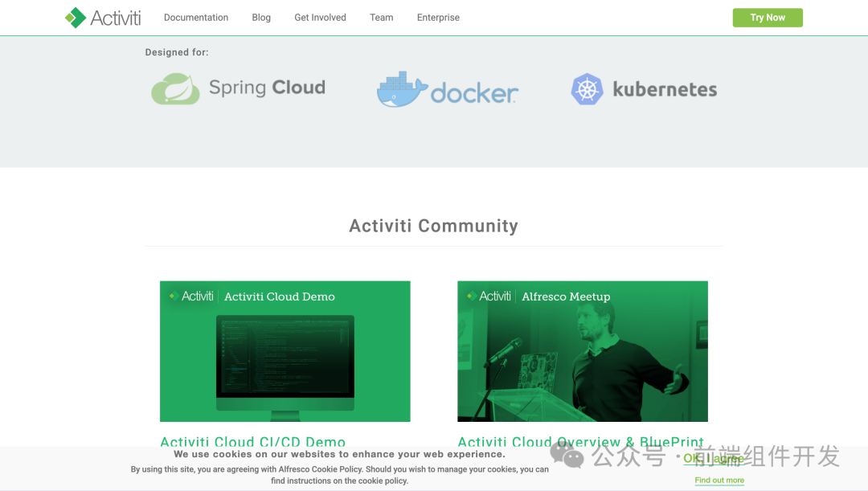Open the Activiti Cloud Demo thumbnail
This screenshot has height=491, width=868.
click(285, 351)
